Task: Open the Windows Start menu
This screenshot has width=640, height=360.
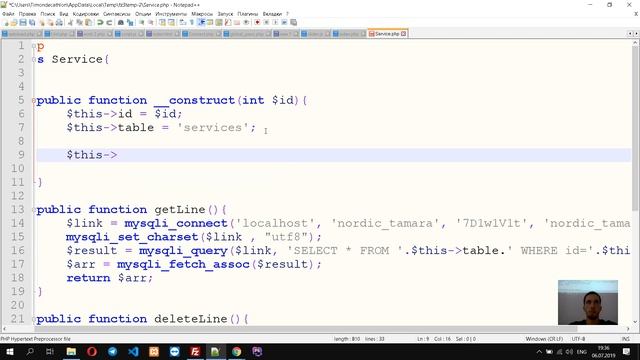Action: [x=10, y=351]
